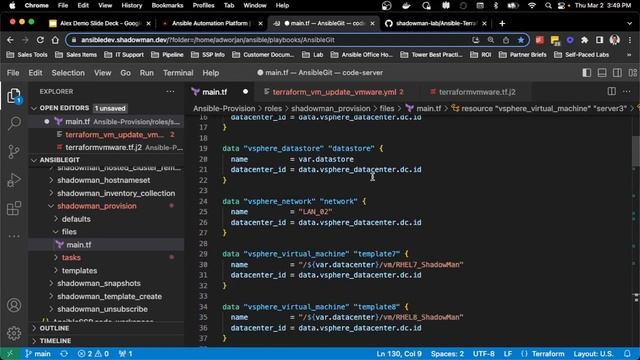Open the notifications bell
Viewport: 640px width, 360px height.
(x=627, y=353)
